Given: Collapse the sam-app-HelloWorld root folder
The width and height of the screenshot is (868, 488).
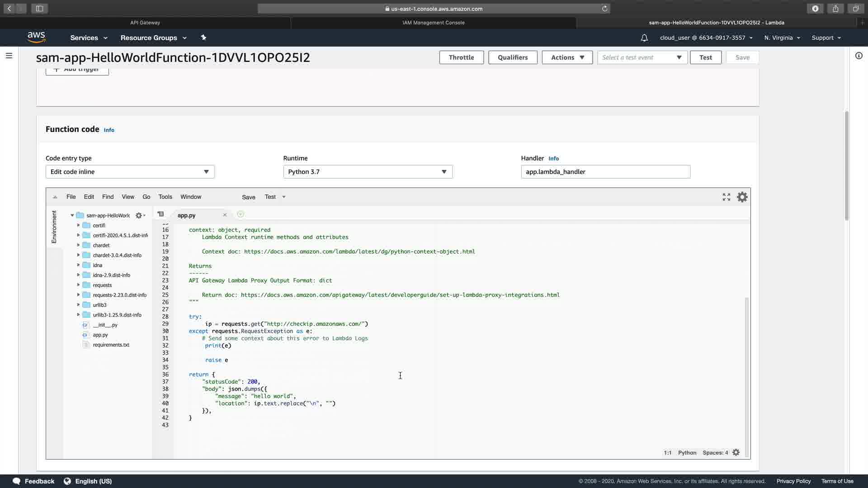Looking at the screenshot, I should [x=72, y=216].
